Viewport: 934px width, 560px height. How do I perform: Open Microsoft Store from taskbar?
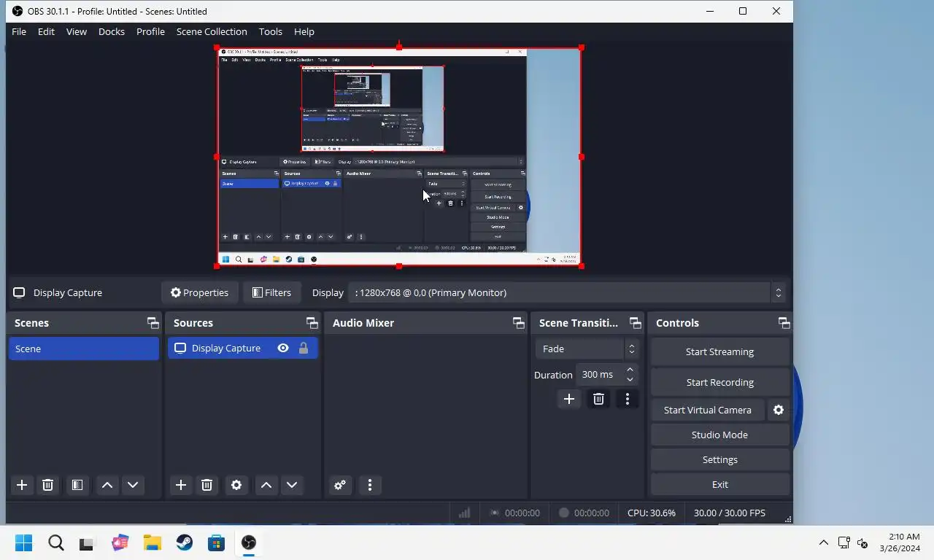click(x=216, y=542)
